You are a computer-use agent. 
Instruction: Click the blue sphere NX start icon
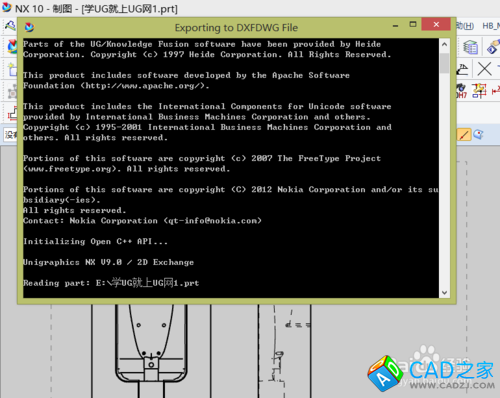pyautogui.click(x=12, y=47)
